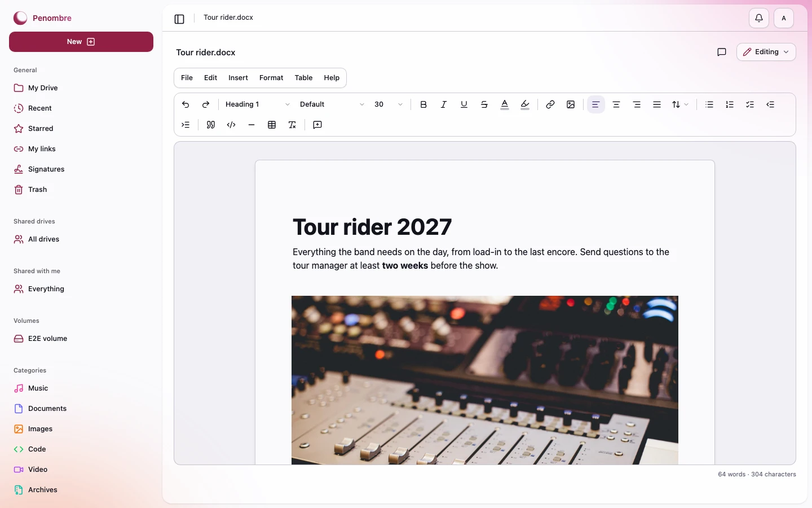Image resolution: width=812 pixels, height=508 pixels.
Task: Justify the text alignment
Action: tap(657, 104)
